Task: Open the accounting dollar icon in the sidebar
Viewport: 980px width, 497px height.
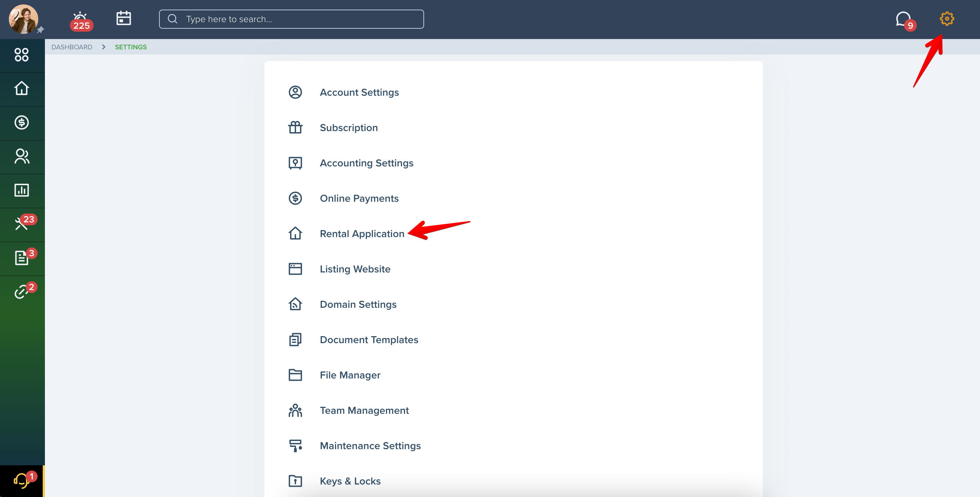Action: (x=22, y=123)
